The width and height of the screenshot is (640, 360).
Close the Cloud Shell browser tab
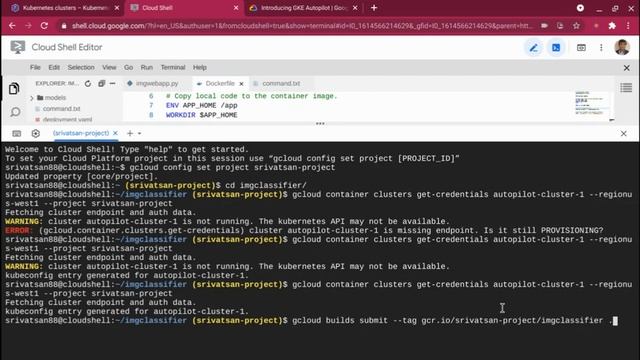236,8
